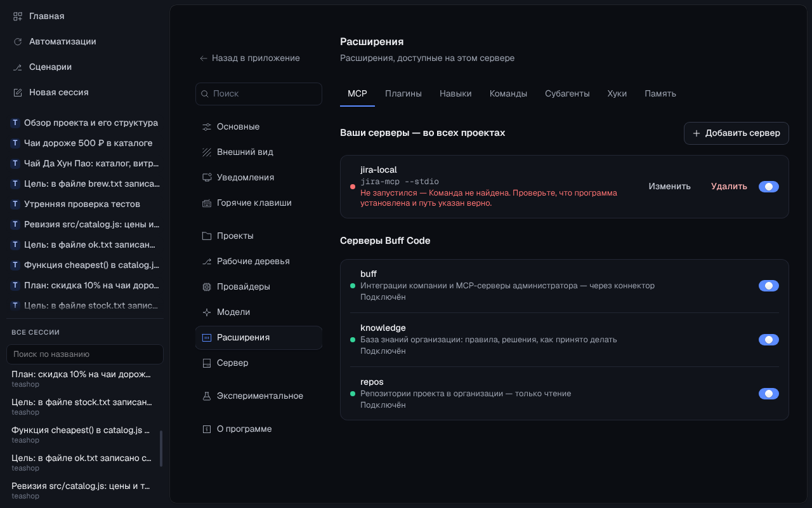The height and width of the screenshot is (508, 812).
Task: Open session Обзор проекта и его структура
Action: coord(85,123)
